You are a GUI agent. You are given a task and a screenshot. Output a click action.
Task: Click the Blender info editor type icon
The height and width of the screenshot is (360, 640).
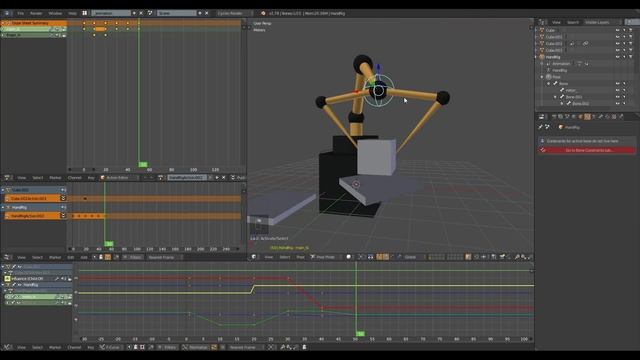click(x=7, y=13)
